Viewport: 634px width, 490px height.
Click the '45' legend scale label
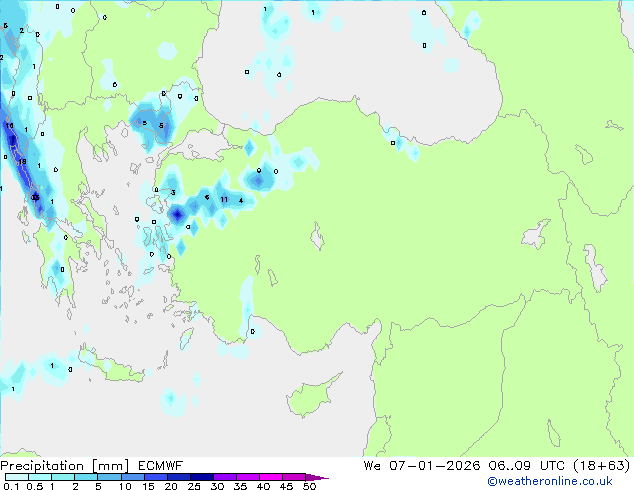286,486
